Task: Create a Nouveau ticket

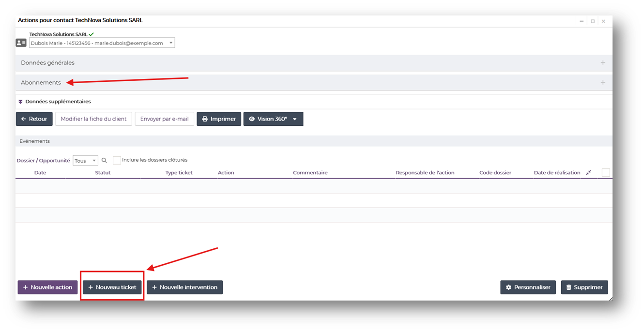Action: [112, 287]
